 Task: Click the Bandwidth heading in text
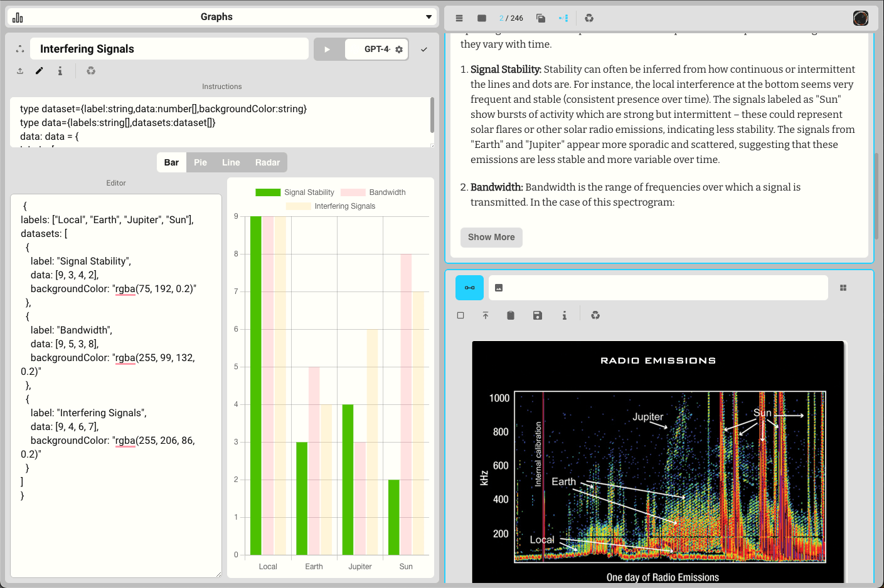coord(496,187)
